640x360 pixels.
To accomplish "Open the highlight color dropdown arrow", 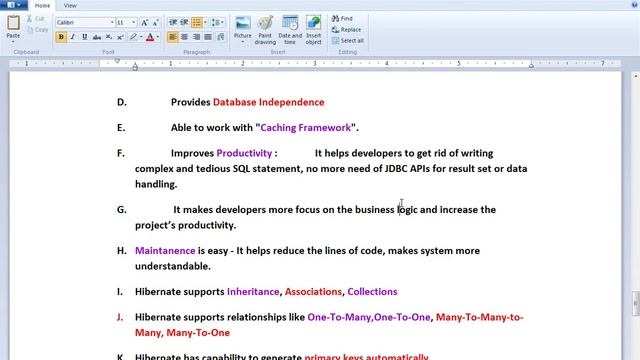I will [x=141, y=37].
